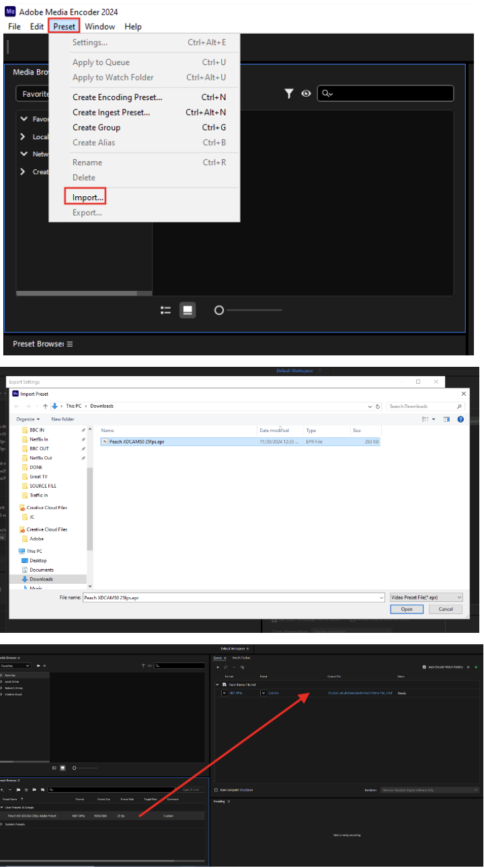Open the Video Preset File type dropdown
484x868 pixels.
[426, 597]
